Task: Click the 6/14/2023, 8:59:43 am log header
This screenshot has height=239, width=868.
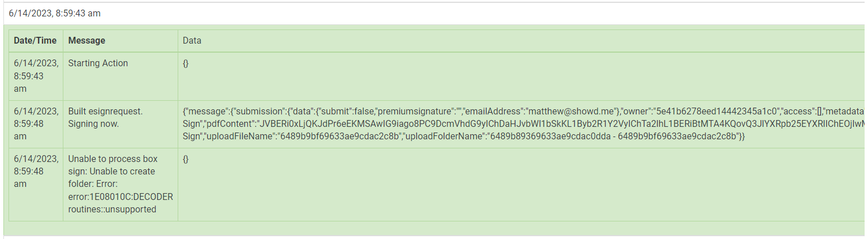Action: (x=55, y=13)
